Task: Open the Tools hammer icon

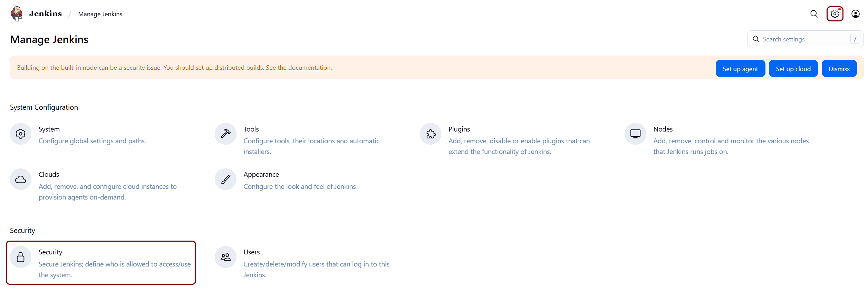Action: 225,134
